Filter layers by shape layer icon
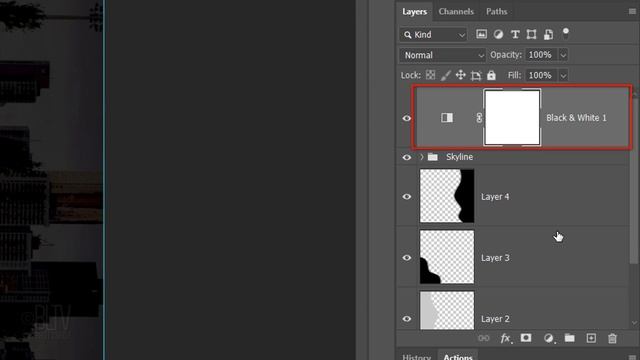Screen dimensions: 640x360 531,34
